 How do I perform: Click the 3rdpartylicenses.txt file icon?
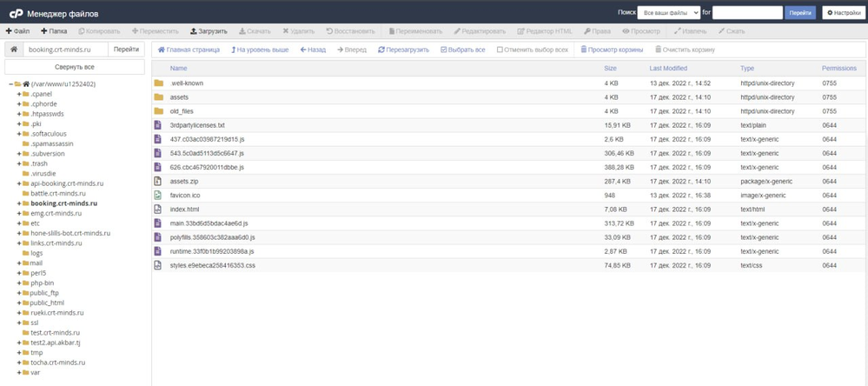[x=158, y=125]
